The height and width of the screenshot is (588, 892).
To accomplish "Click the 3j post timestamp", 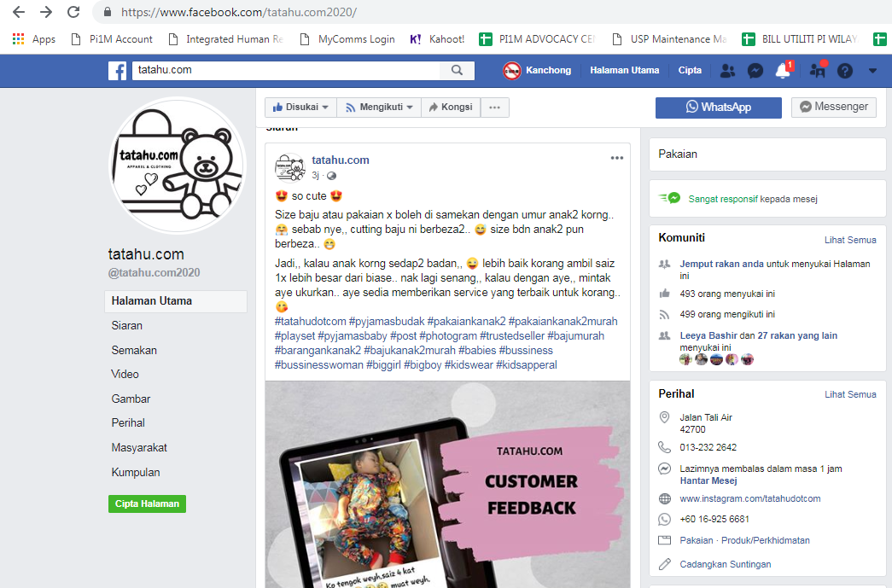I will point(315,175).
